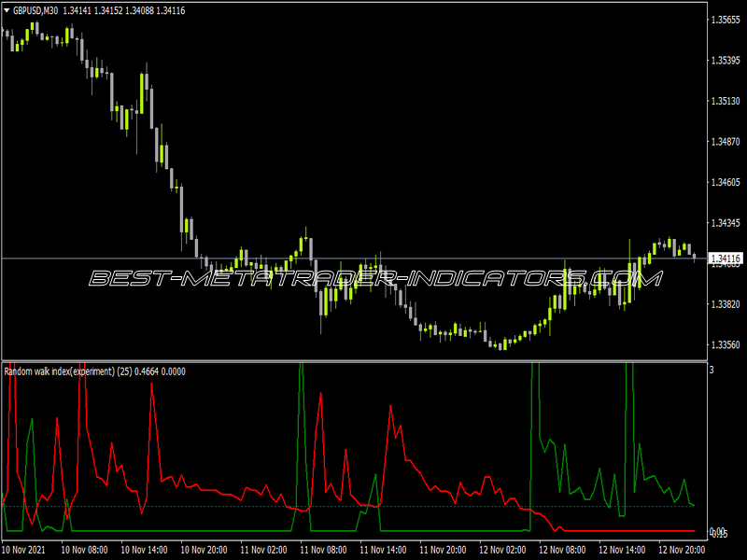Click price scale value 1.34345
This screenshot has width=747, height=560.
point(726,223)
